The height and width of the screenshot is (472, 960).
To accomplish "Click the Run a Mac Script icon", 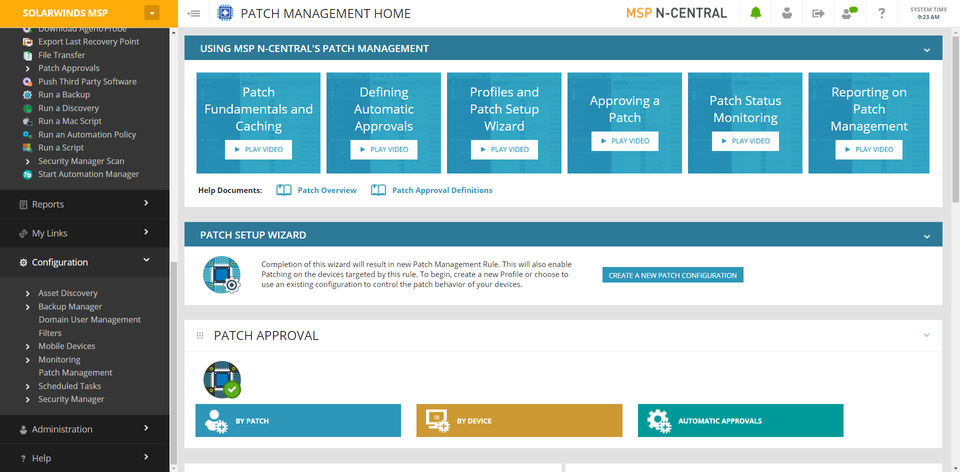I will [x=28, y=121].
